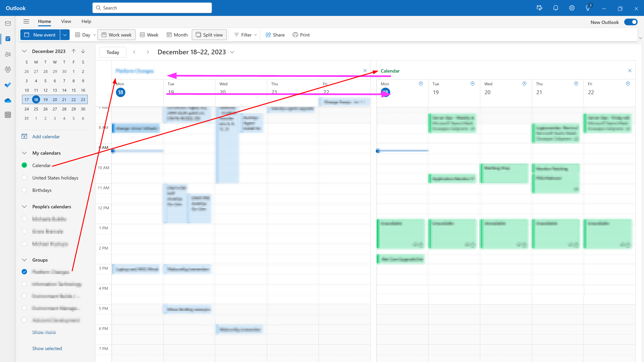Image resolution: width=644 pixels, height=362 pixels.
Task: Open People from the left sidebar
Action: click(8, 54)
